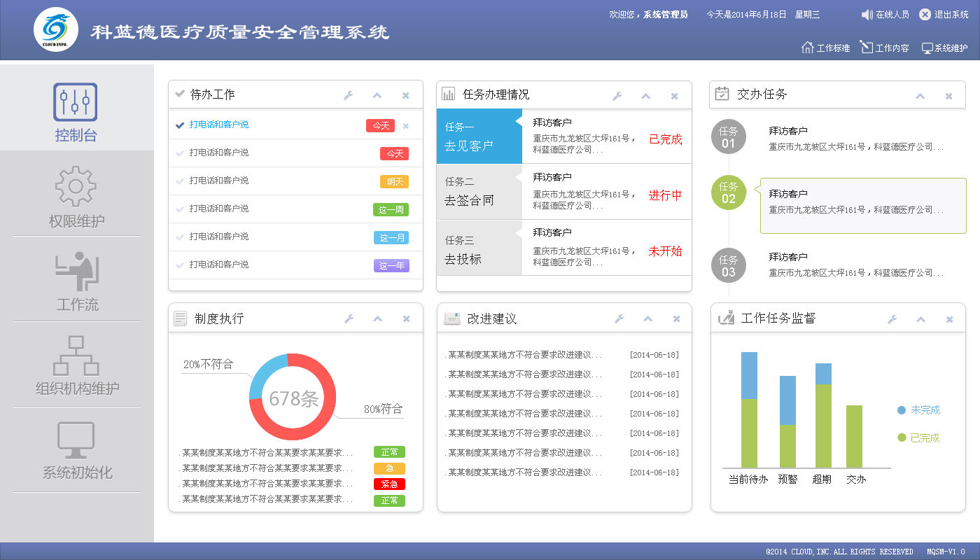Collapse the 工作任务监督 panel
Viewport: 980px width, 560px height.
(921, 319)
